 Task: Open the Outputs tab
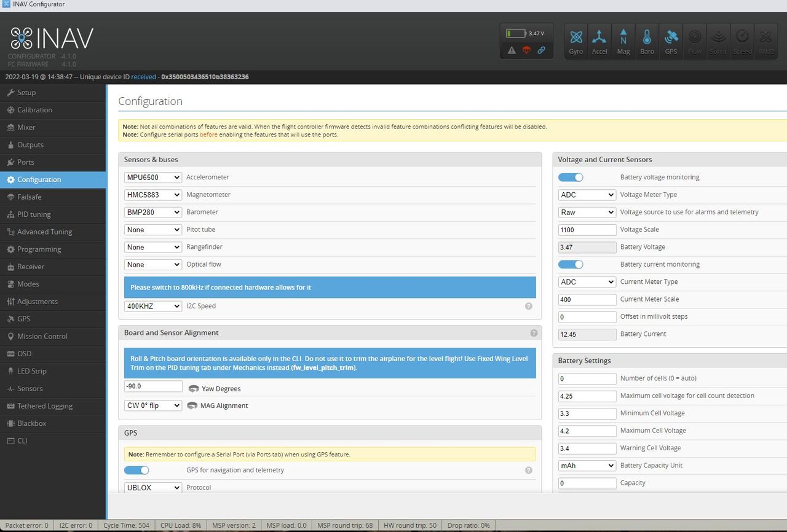tap(53, 145)
